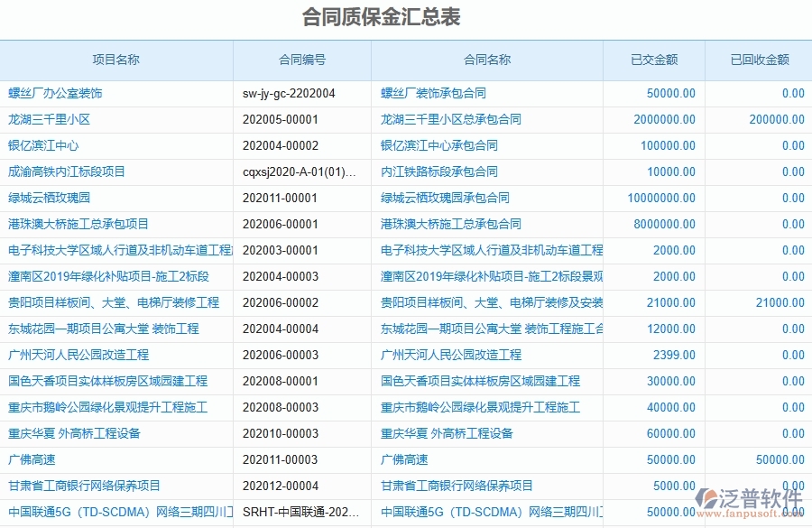Click the 已回收金额 column header

click(x=759, y=60)
